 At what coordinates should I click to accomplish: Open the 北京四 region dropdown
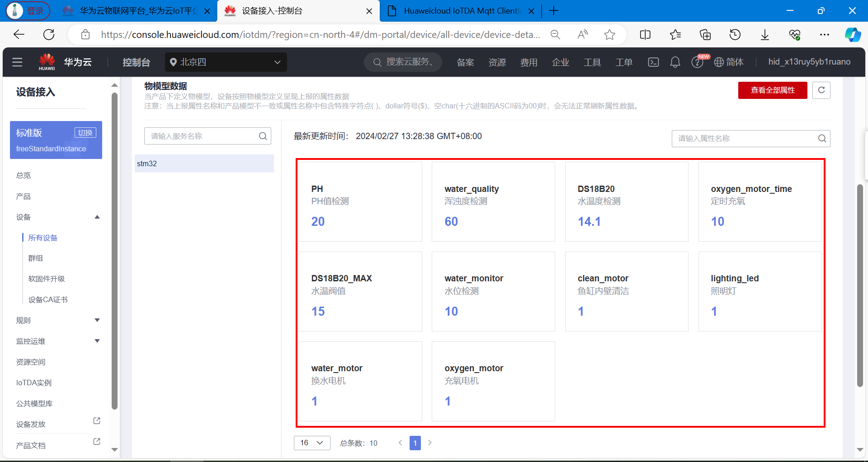226,62
